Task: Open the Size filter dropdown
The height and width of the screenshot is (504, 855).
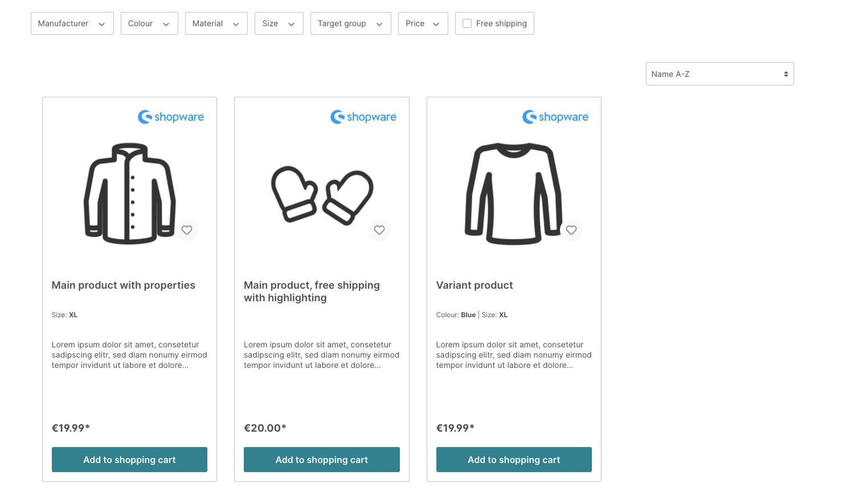Action: click(279, 23)
